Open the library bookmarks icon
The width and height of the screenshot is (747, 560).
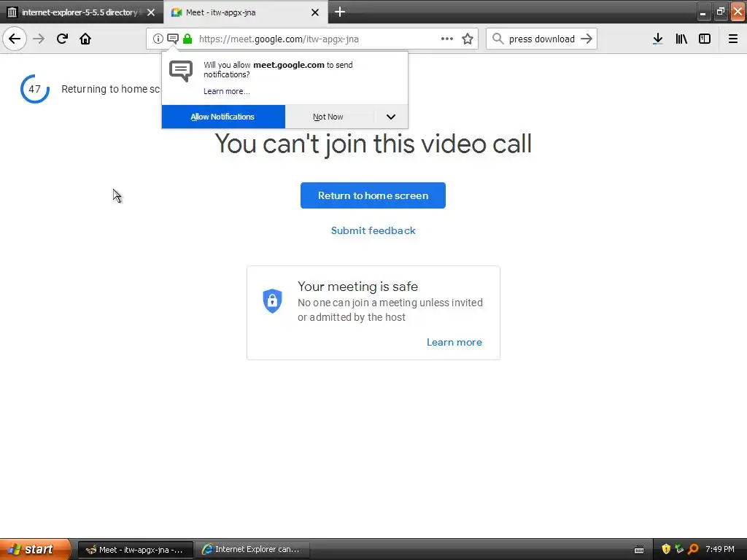tap(681, 39)
